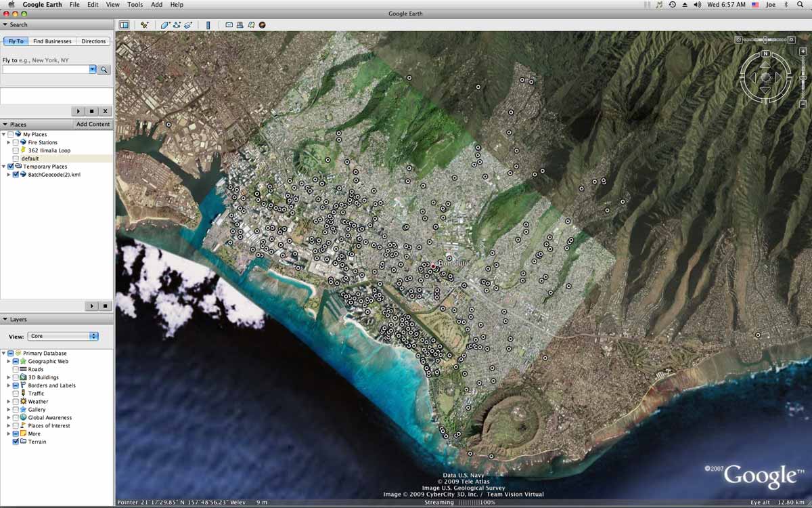Click the north N indicator on compass
Image resolution: width=812 pixels, height=508 pixels.
pyautogui.click(x=765, y=53)
